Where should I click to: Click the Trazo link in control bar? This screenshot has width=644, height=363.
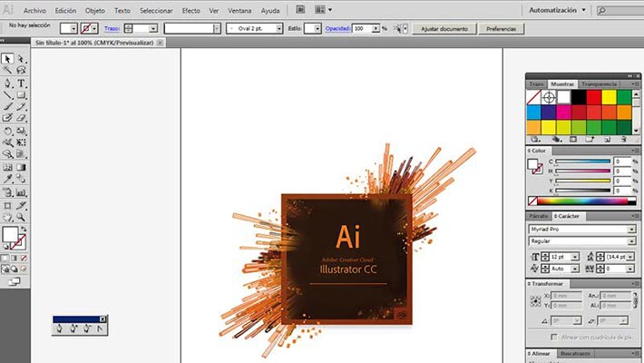point(112,28)
